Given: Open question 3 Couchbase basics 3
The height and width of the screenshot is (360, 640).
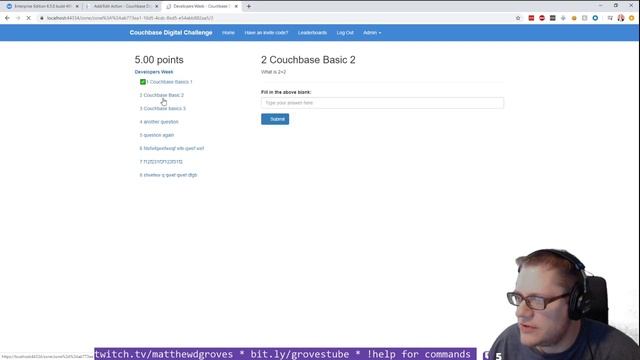Looking at the screenshot, I should click(162, 109).
